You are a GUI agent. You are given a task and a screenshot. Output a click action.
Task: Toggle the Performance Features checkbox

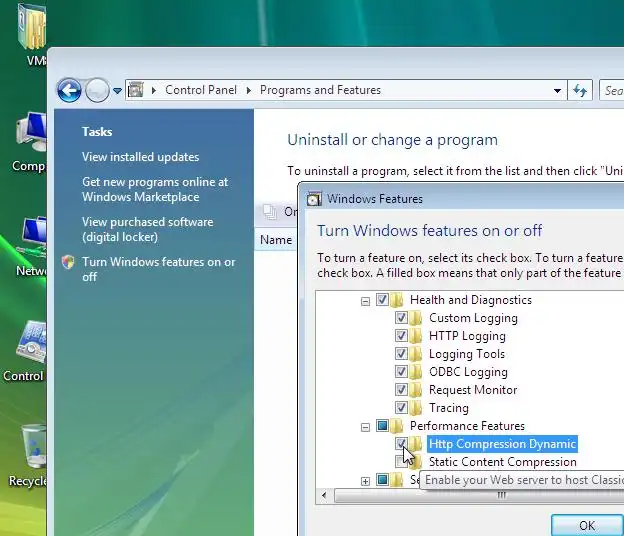[382, 426]
